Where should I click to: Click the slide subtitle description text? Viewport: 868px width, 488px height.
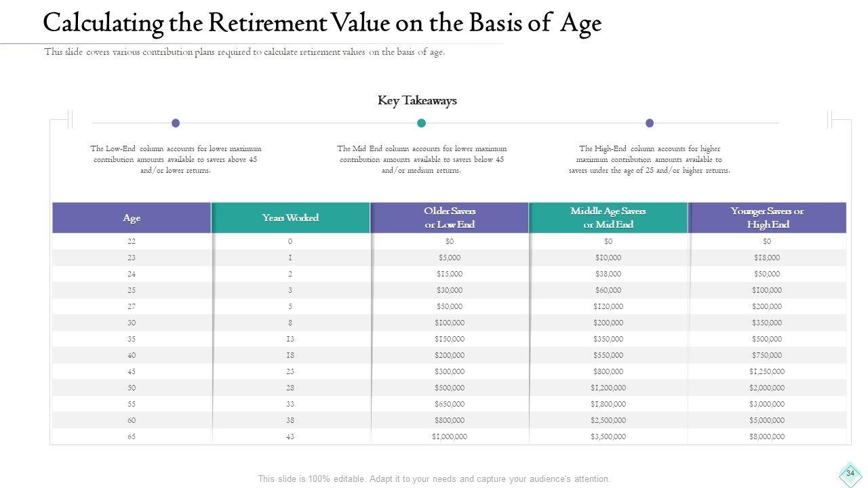tap(245, 52)
